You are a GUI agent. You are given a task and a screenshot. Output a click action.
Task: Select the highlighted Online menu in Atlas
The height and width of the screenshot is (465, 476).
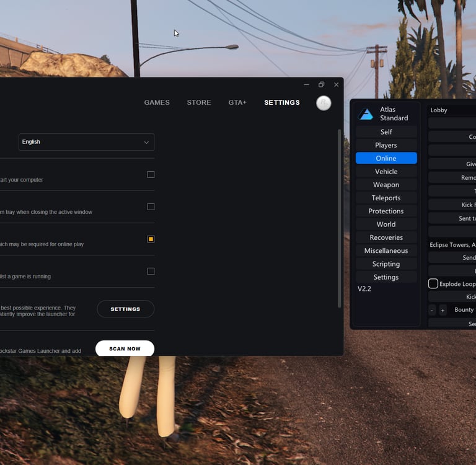point(386,158)
